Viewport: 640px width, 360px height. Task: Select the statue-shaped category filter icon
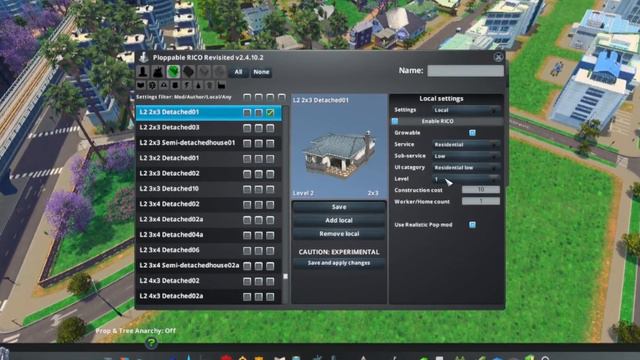pyautogui.click(x=142, y=72)
